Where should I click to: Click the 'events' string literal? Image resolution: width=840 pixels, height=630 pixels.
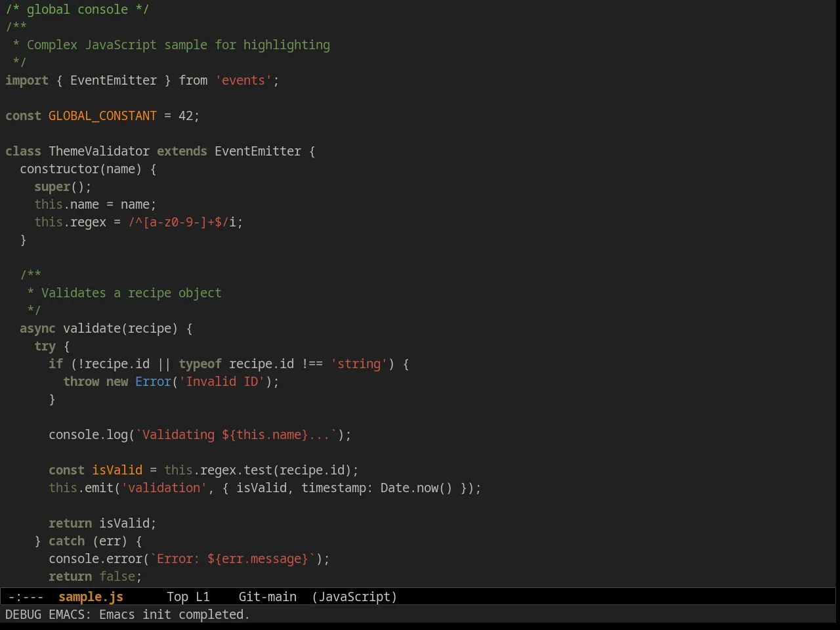(243, 80)
